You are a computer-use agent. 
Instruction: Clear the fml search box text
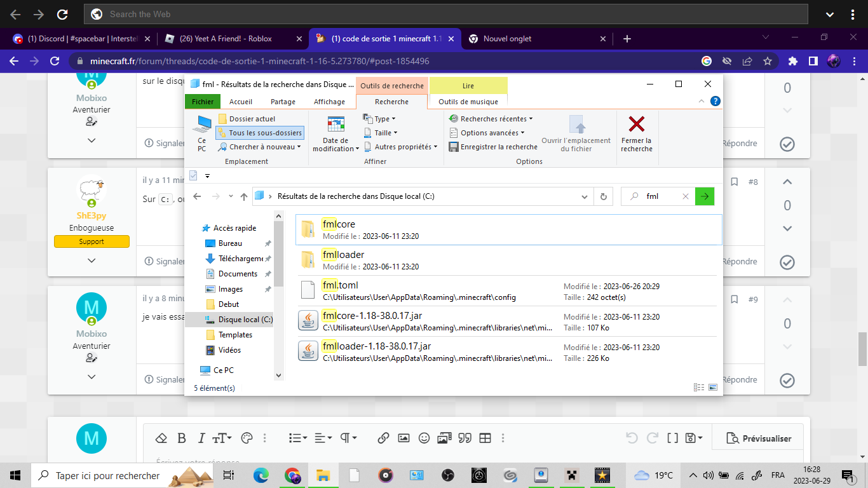685,197
